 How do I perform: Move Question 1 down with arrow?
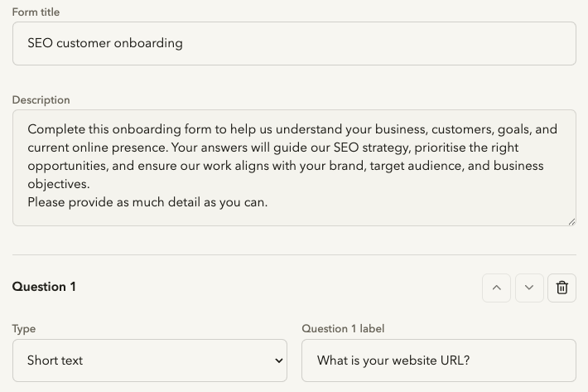pyautogui.click(x=529, y=288)
